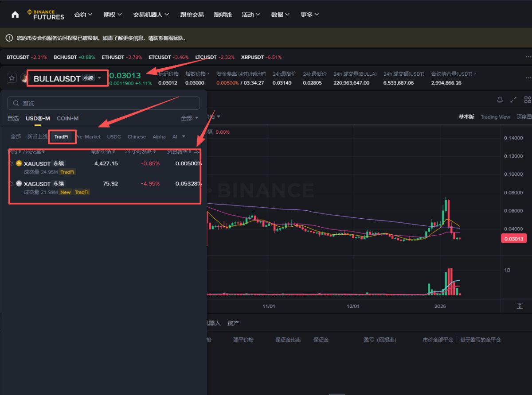The height and width of the screenshot is (395, 532).
Task: Open the 聪明钱 navigation item
Action: (223, 14)
